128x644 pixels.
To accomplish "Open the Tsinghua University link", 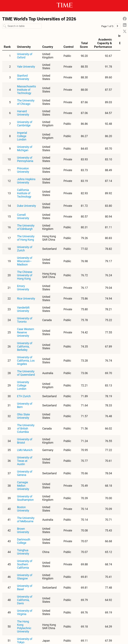I will 23,552.
